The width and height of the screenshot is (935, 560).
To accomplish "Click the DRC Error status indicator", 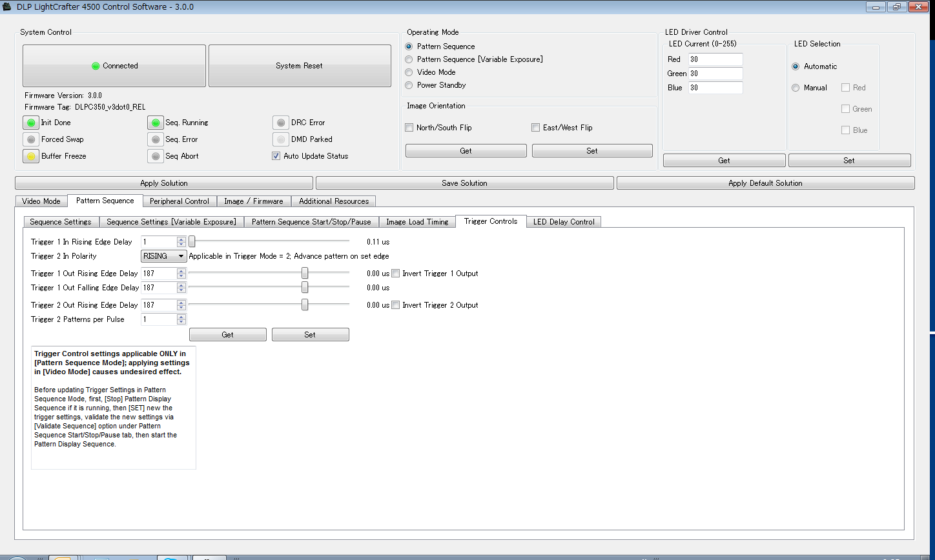I will [x=280, y=123].
